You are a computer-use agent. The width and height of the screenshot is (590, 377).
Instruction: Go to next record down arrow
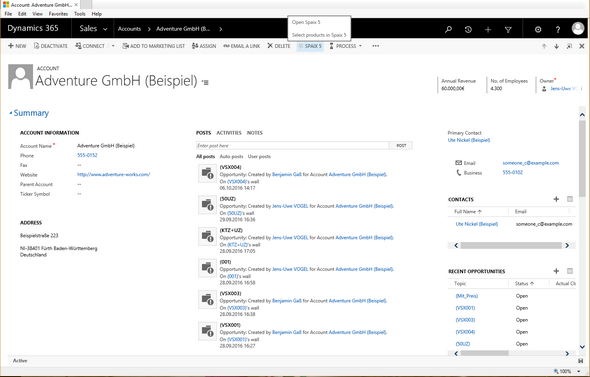pyautogui.click(x=557, y=46)
